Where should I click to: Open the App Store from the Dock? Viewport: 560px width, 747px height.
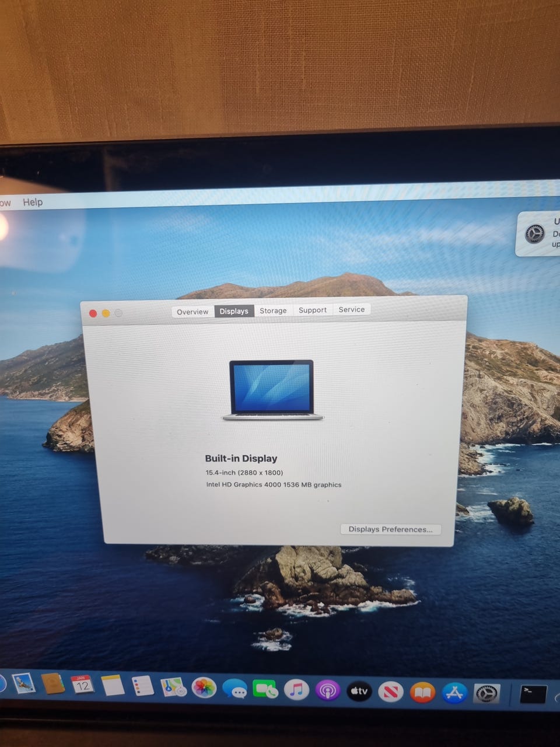[454, 693]
